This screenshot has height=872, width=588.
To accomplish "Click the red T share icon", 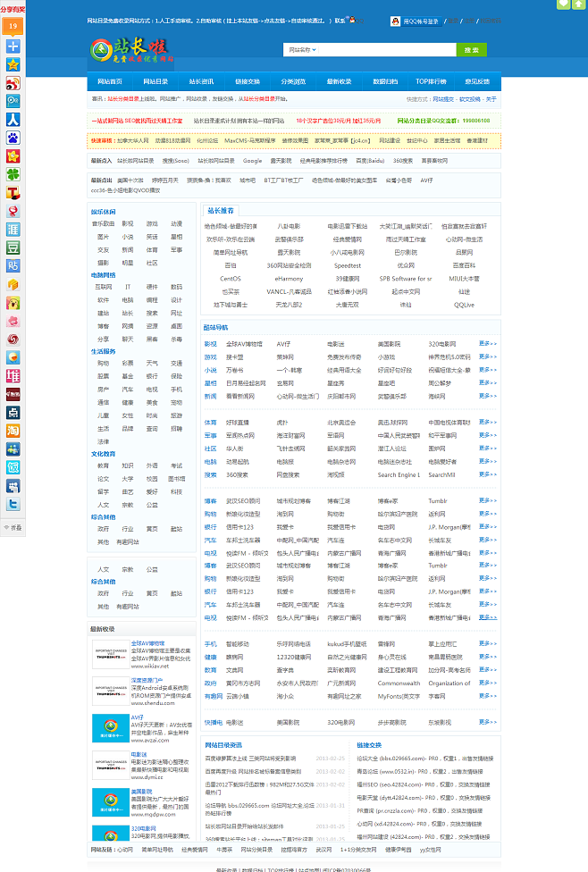I will (x=13, y=193).
